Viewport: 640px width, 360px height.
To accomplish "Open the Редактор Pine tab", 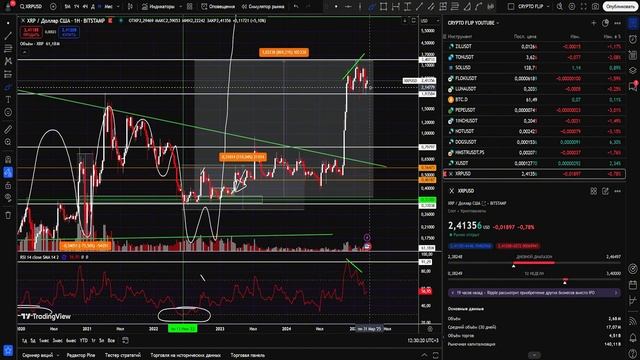I will click(81, 355).
